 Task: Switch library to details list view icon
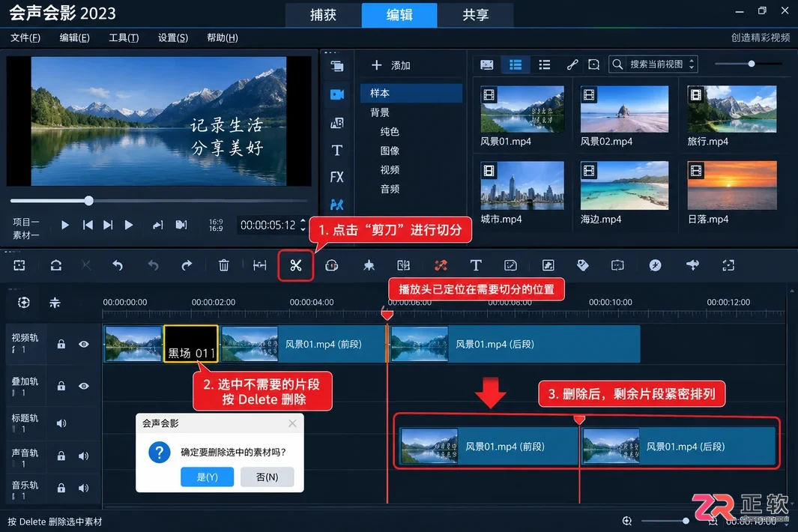tap(545, 64)
